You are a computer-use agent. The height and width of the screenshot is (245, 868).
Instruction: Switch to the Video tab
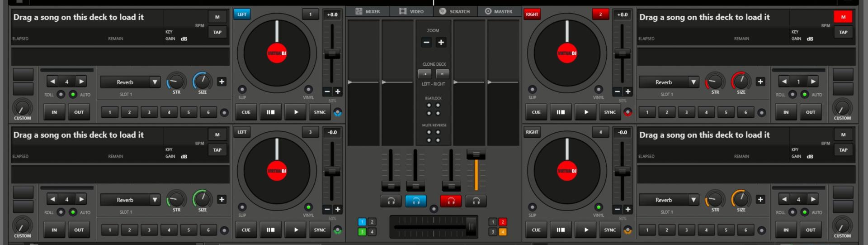click(411, 11)
